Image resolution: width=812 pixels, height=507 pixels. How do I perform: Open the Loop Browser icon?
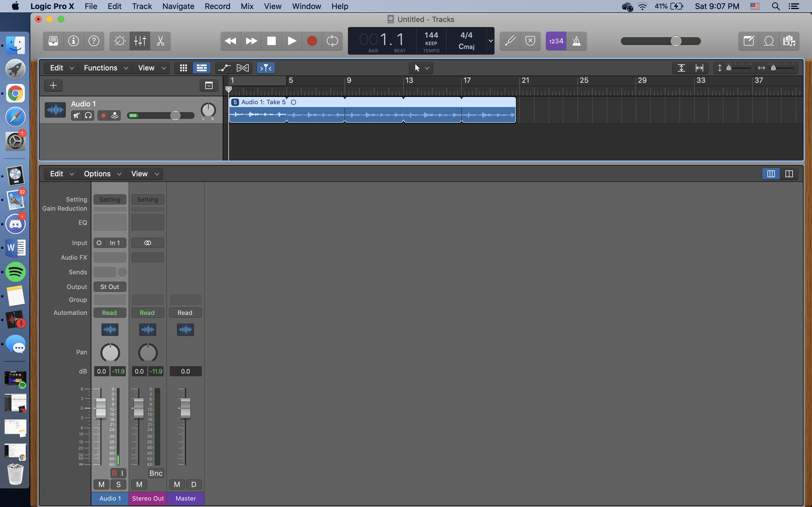[769, 41]
